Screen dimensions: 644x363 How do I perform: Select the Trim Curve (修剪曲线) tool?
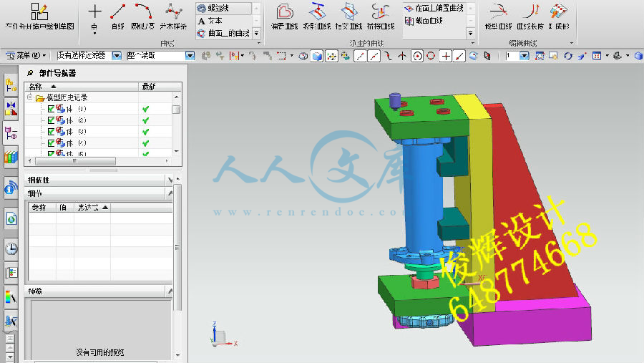tap(498, 16)
